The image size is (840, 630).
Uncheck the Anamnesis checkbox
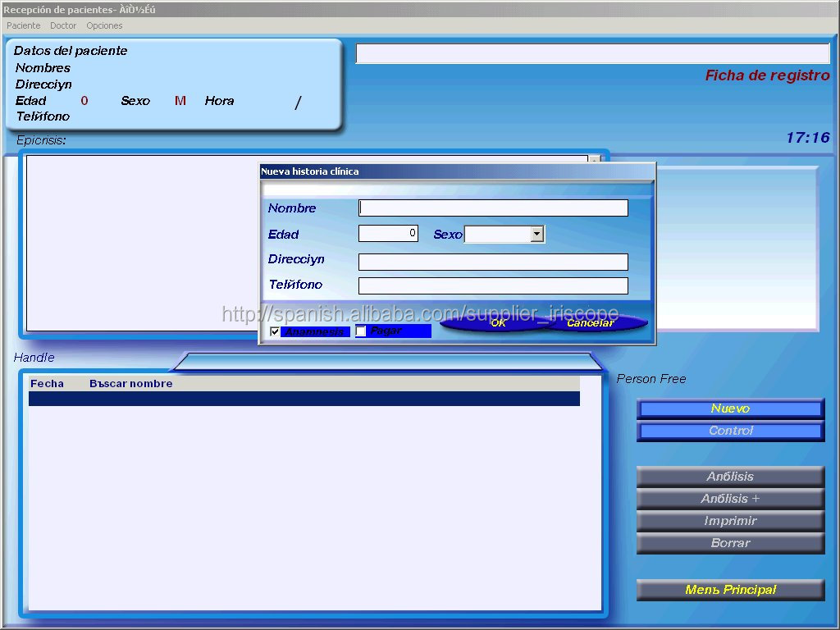click(x=275, y=331)
